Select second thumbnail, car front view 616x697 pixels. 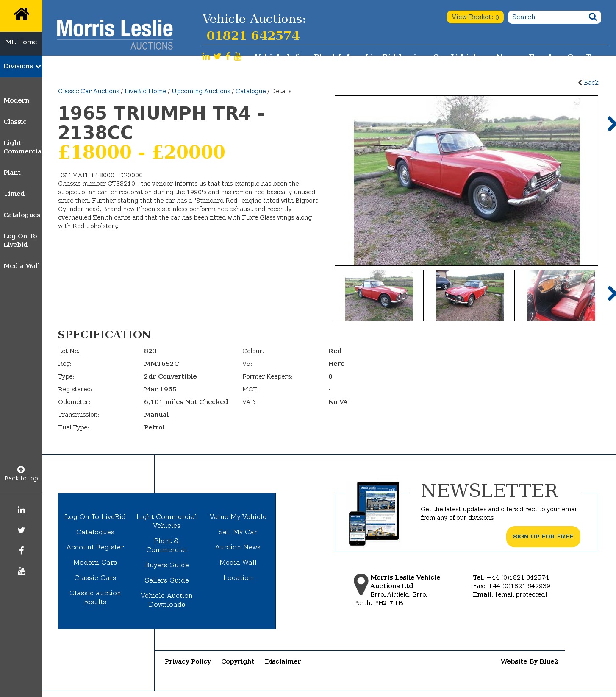click(470, 296)
